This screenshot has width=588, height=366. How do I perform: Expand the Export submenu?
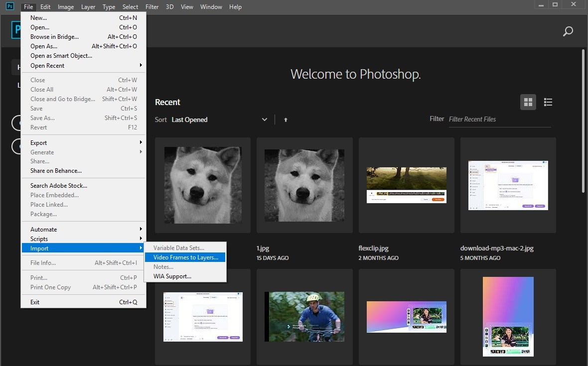(83, 143)
